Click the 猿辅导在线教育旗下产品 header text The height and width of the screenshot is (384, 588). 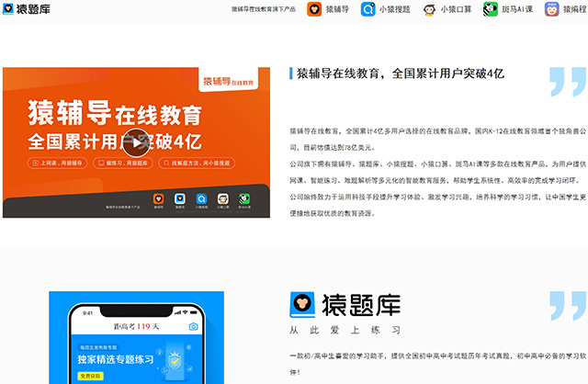point(264,9)
